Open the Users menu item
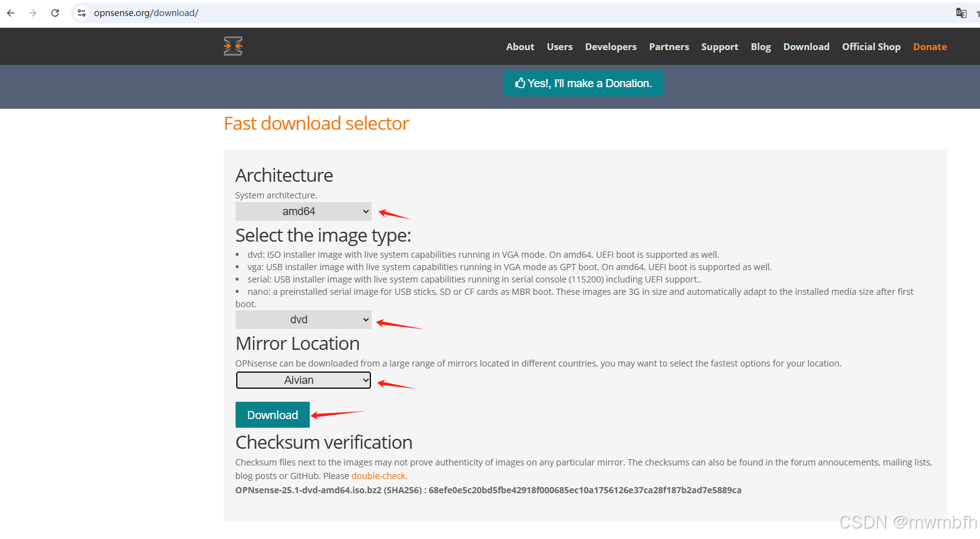 pos(560,47)
